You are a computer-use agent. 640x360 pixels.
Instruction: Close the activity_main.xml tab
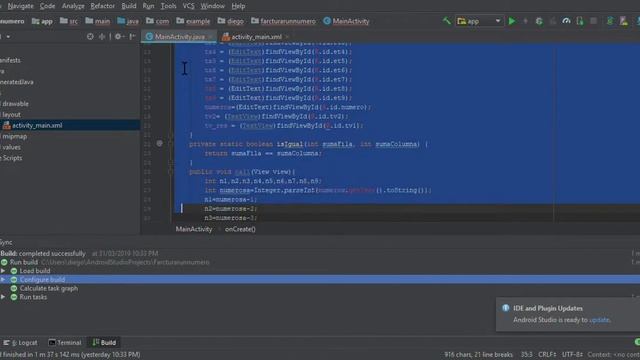(x=287, y=37)
